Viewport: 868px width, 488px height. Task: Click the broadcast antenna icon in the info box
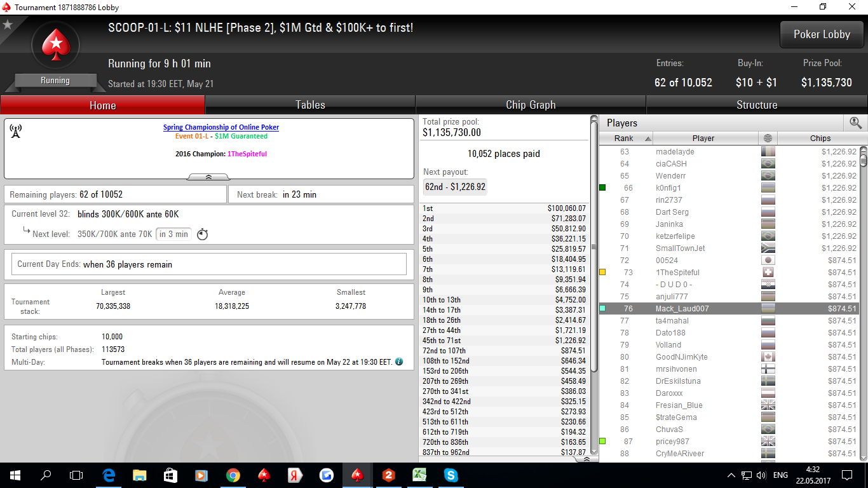point(16,131)
